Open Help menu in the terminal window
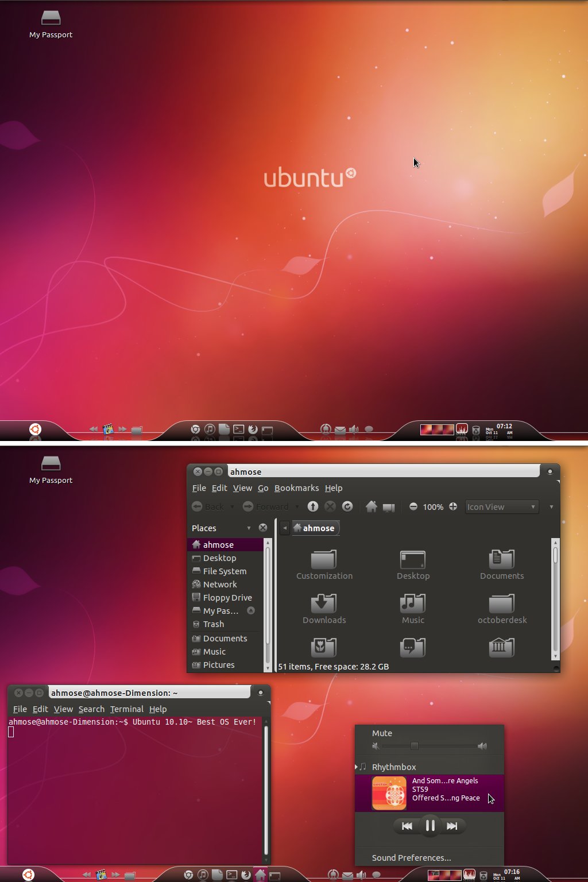Viewport: 588px width, 882px height. (158, 709)
